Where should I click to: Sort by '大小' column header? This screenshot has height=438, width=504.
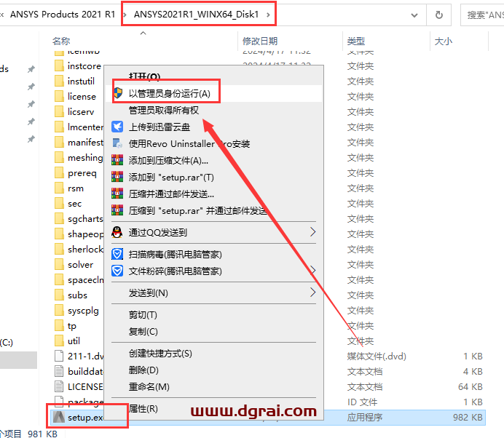444,41
